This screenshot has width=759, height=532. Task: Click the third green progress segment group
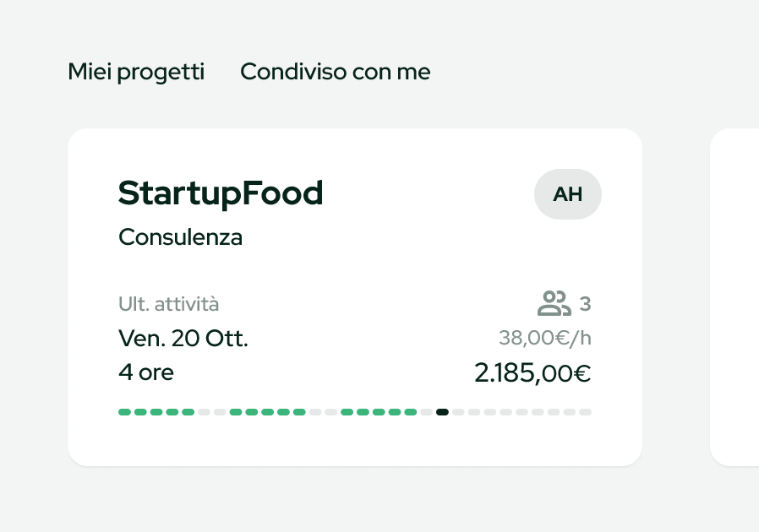[378, 412]
